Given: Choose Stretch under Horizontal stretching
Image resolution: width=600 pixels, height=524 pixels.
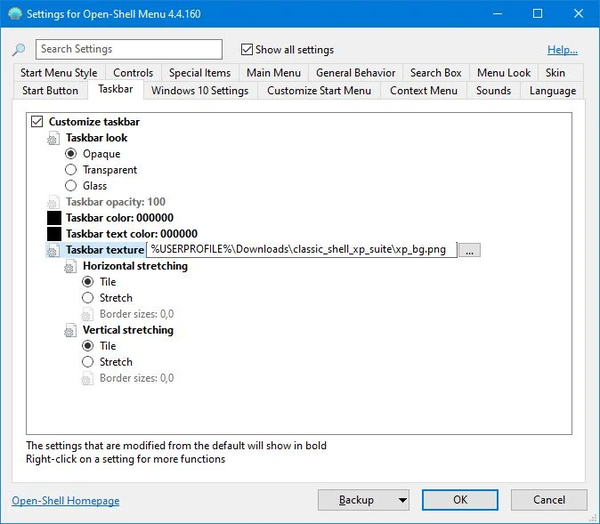Looking at the screenshot, I should click(x=88, y=298).
